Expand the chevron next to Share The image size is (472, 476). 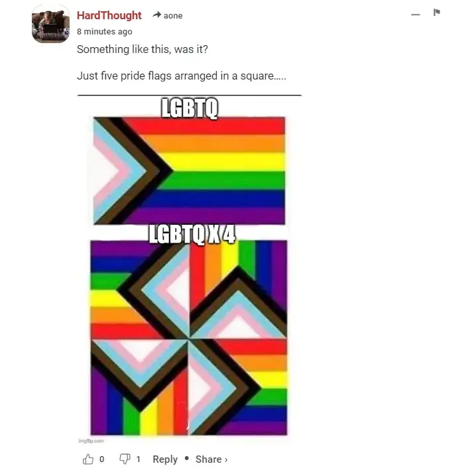[x=226, y=460]
